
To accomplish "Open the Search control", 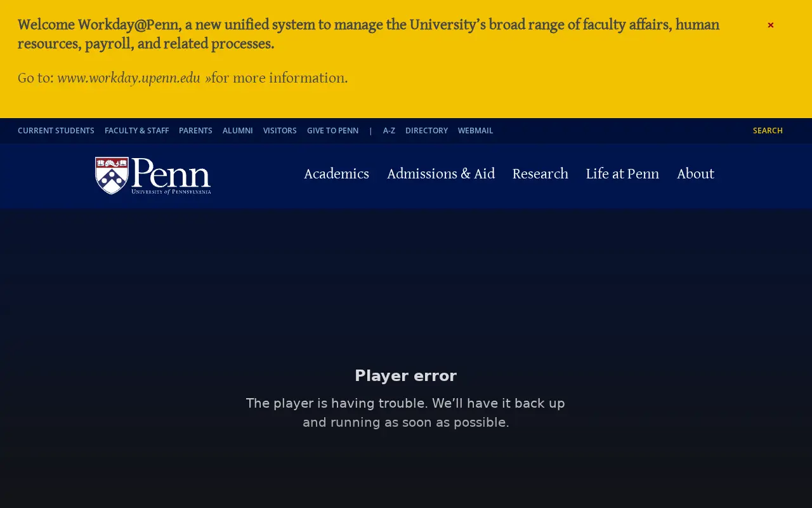I will click(768, 131).
